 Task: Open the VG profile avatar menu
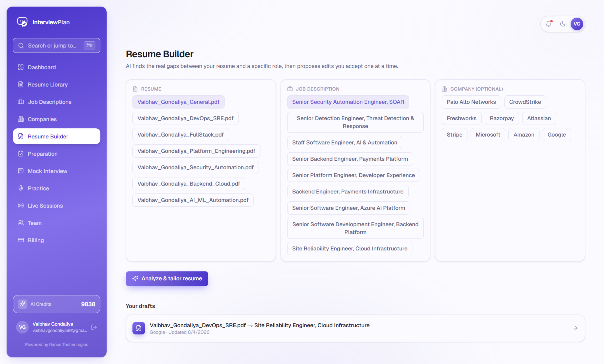(576, 24)
